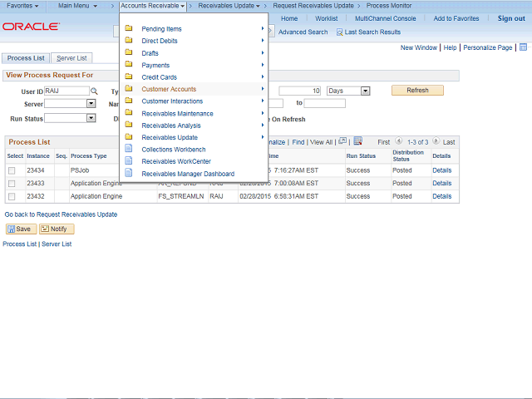Open the Drafts folder icon
The height and width of the screenshot is (399, 532).
[x=129, y=52]
